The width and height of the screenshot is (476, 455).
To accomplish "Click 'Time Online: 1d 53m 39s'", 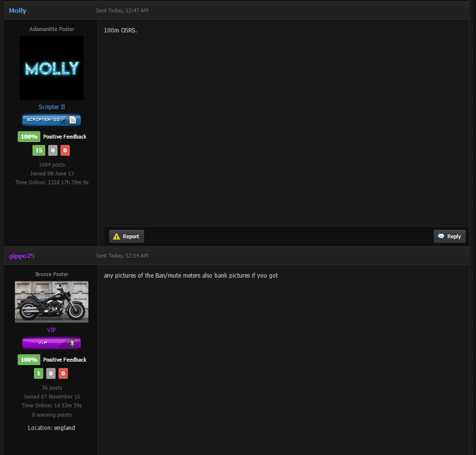I will click(x=52, y=405).
